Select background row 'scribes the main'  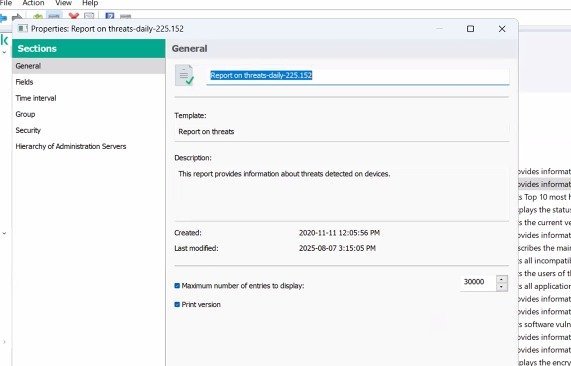(545, 248)
